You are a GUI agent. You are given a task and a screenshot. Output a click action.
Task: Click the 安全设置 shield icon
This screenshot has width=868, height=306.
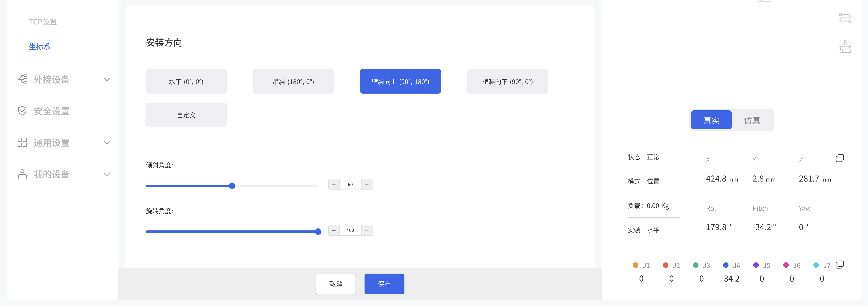click(22, 111)
